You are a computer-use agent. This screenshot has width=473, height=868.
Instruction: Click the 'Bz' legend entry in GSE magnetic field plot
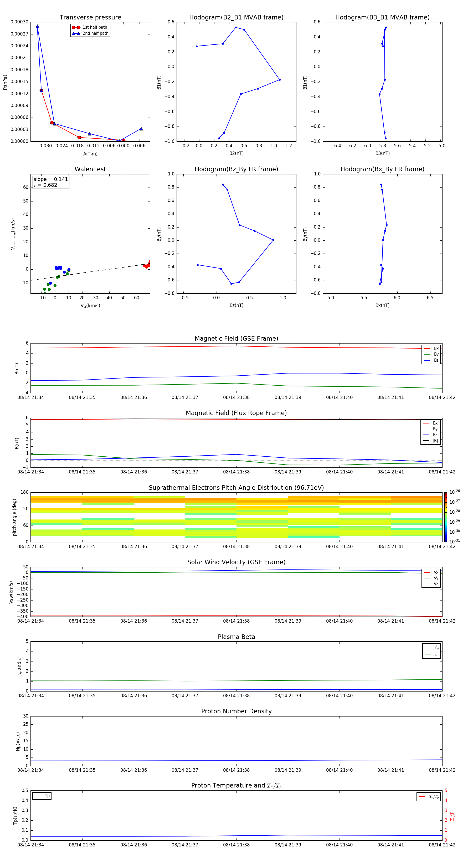point(431,360)
